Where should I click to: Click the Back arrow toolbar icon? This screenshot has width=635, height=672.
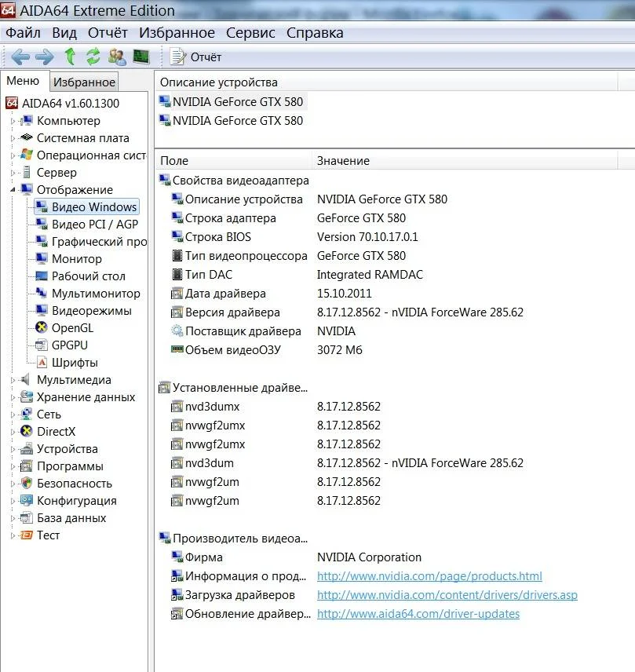(20, 57)
